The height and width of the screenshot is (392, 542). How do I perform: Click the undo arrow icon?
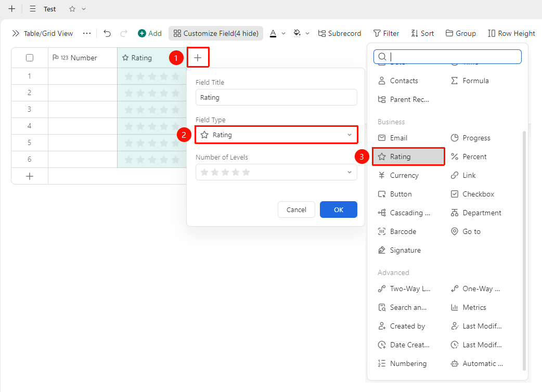click(107, 33)
